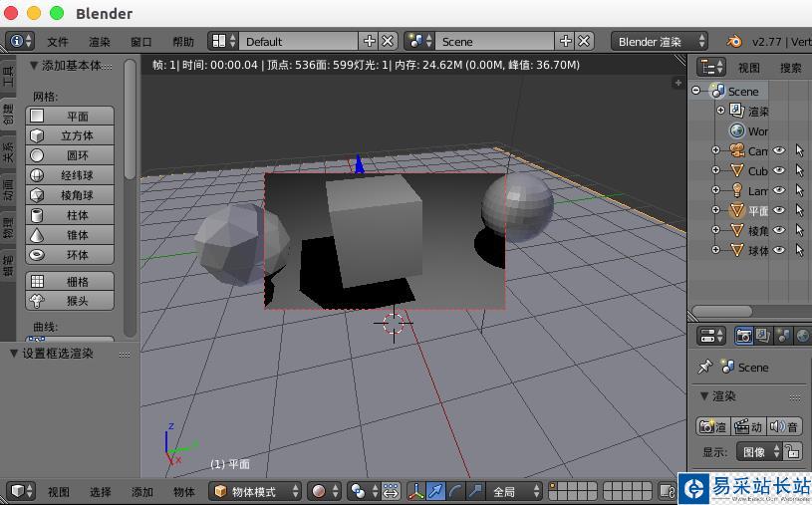Delete the Default screen layout

coord(388,41)
